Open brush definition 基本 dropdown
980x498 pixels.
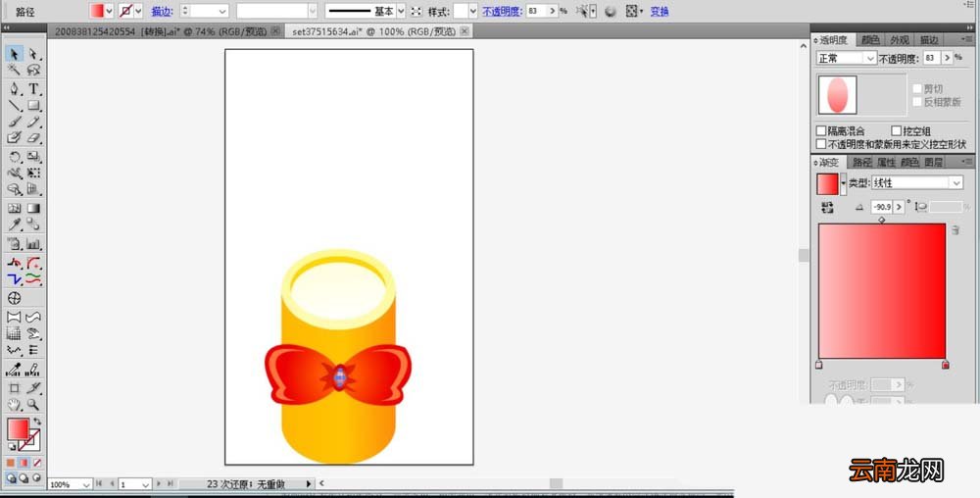(x=401, y=11)
